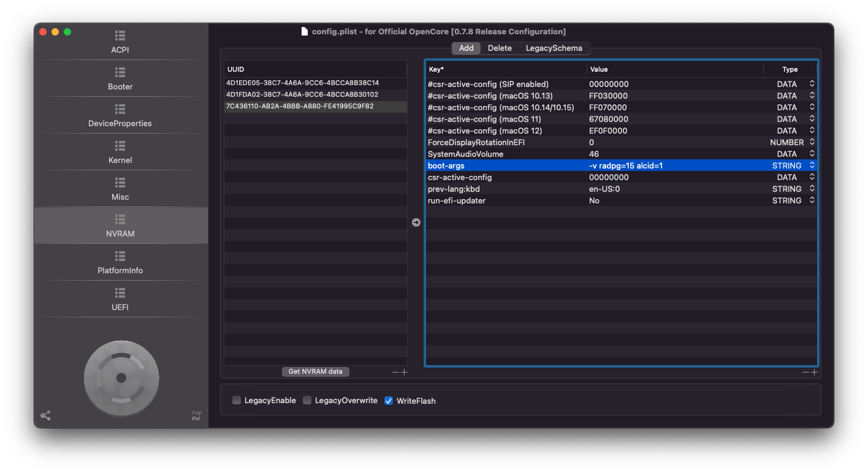Select the PlatformInfo sidebar icon
This screenshot has height=473, width=868.
120,256
